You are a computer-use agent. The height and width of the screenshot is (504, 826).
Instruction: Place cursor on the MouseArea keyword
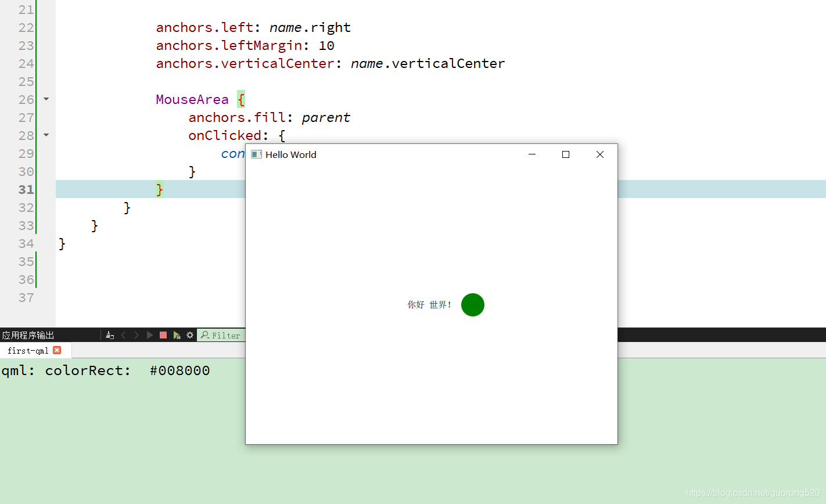[x=192, y=100]
